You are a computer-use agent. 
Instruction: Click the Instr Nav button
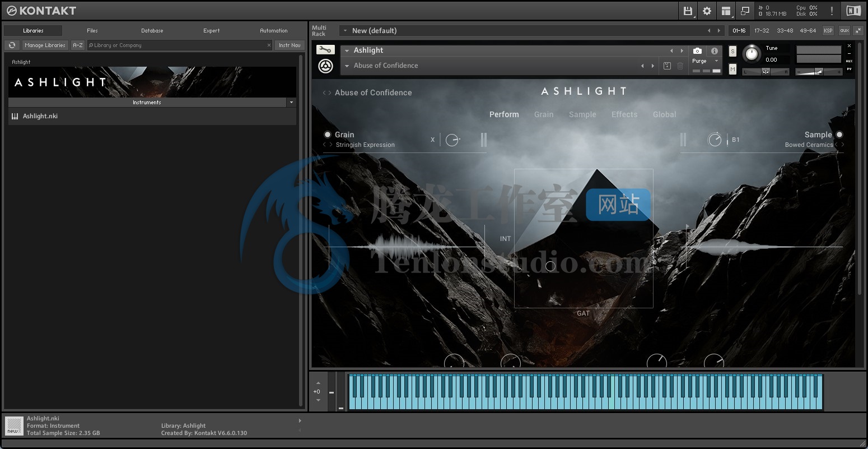pyautogui.click(x=290, y=45)
